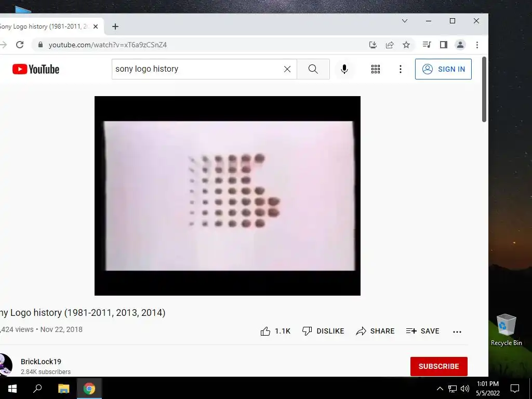Clear the search box with the X icon

pos(287,69)
